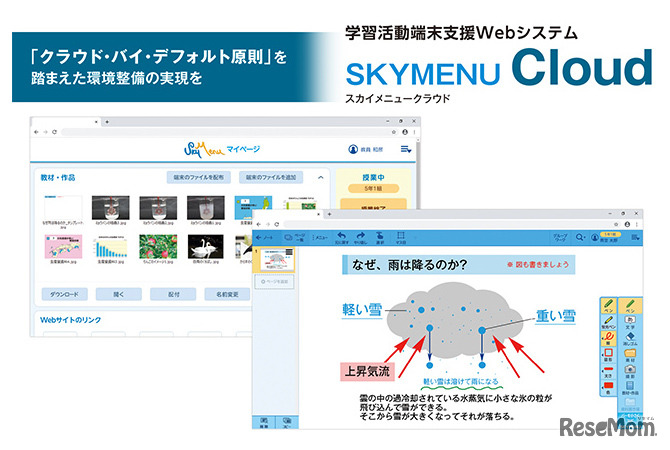Open the メニュー item in the note toolbar
This screenshot has width=670, height=450.
click(x=320, y=238)
